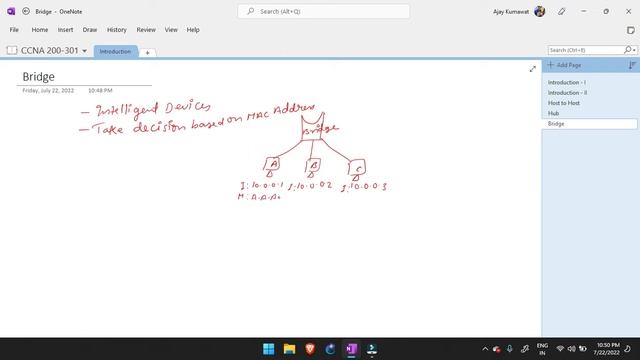The height and width of the screenshot is (360, 640).
Task: Open the notifications icon beside the clock
Action: [628, 349]
